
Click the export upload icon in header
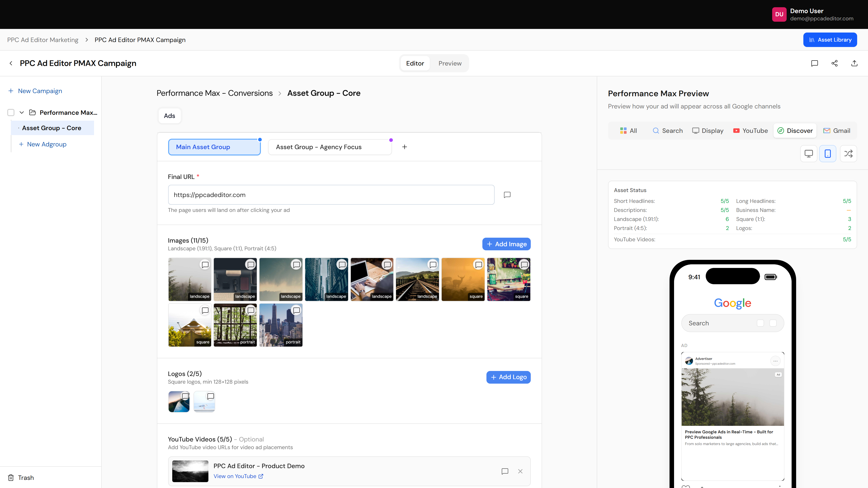[x=854, y=63]
